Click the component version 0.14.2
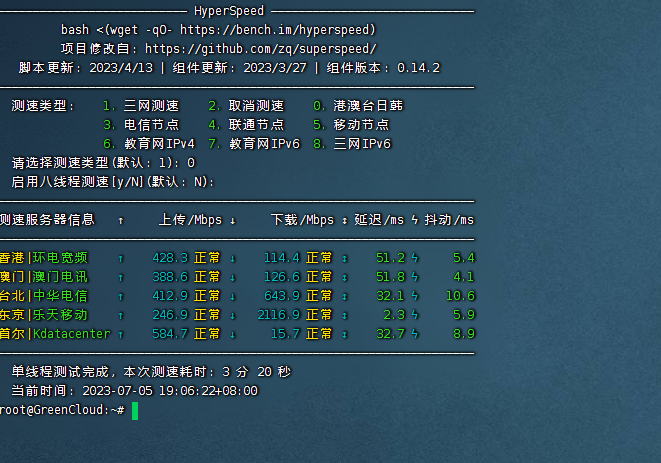This screenshot has width=661, height=463. tap(419, 68)
